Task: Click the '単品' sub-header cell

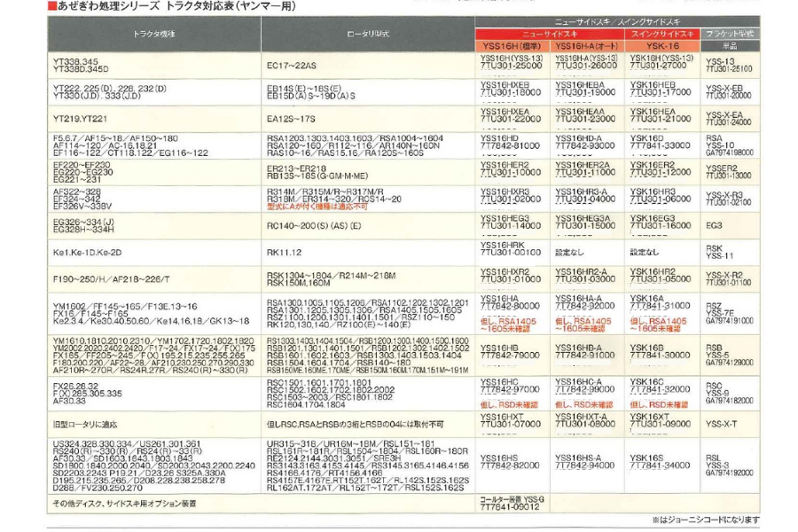Action: [x=730, y=46]
